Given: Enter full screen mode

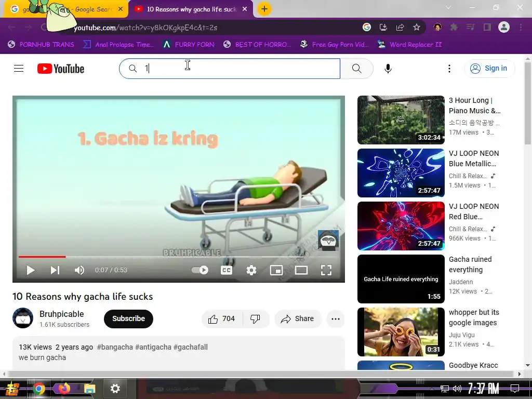Looking at the screenshot, I should point(326,270).
